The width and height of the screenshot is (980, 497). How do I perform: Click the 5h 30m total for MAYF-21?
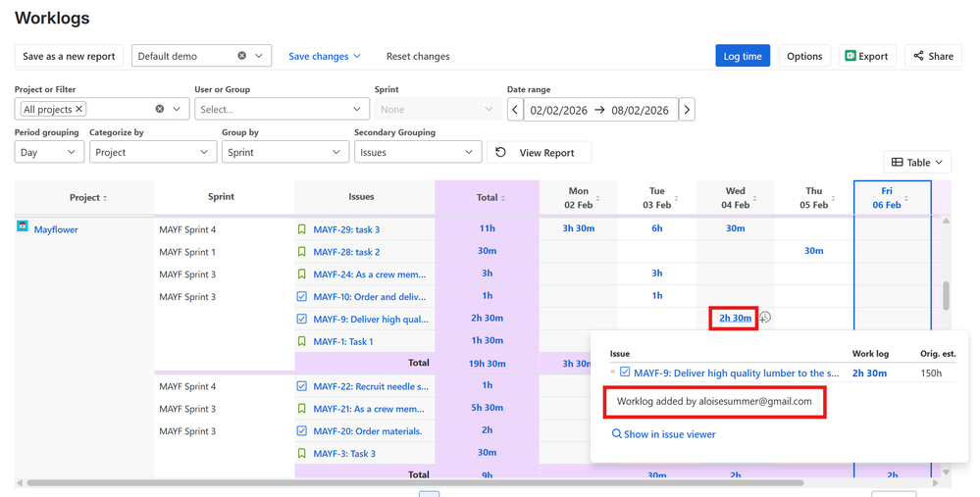click(487, 408)
